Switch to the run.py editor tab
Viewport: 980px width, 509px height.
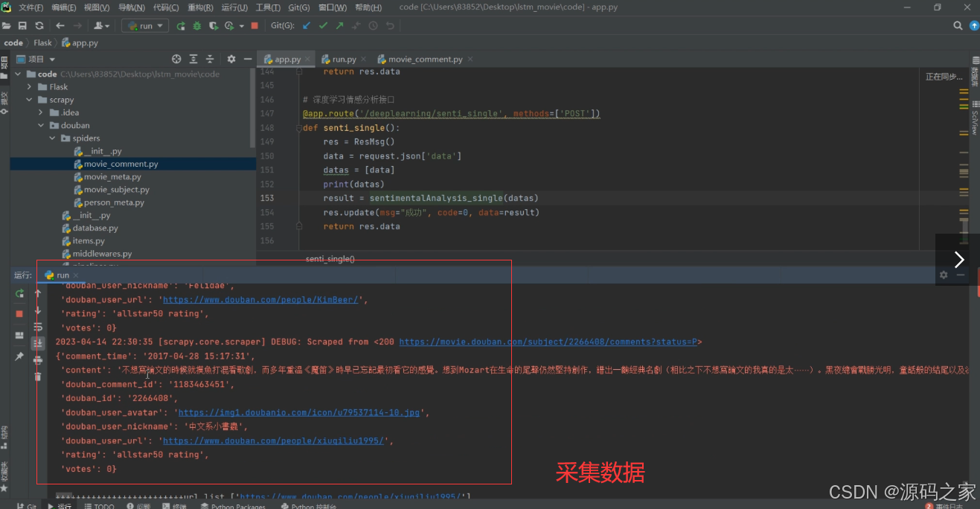[343, 60]
